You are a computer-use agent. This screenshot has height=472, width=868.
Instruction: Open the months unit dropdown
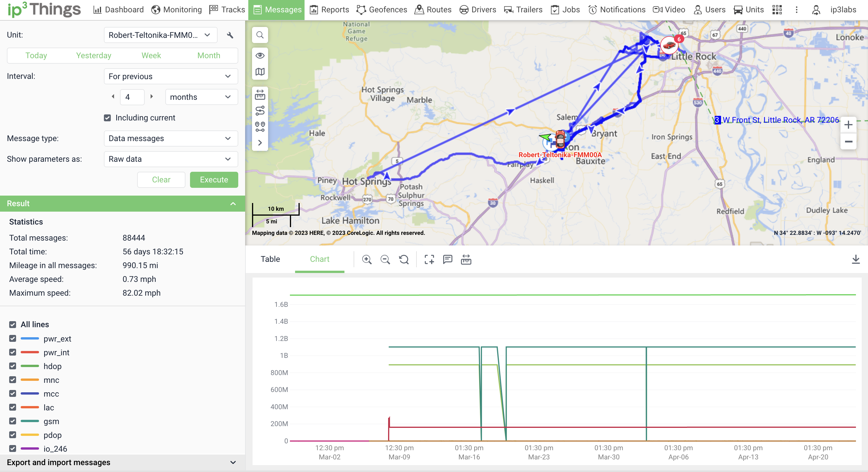(201, 97)
